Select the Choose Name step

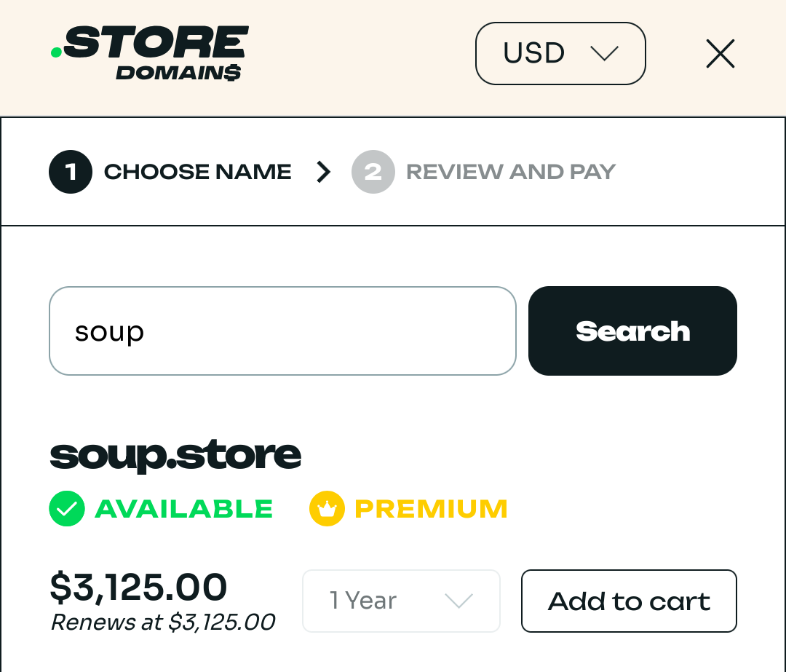click(x=197, y=172)
